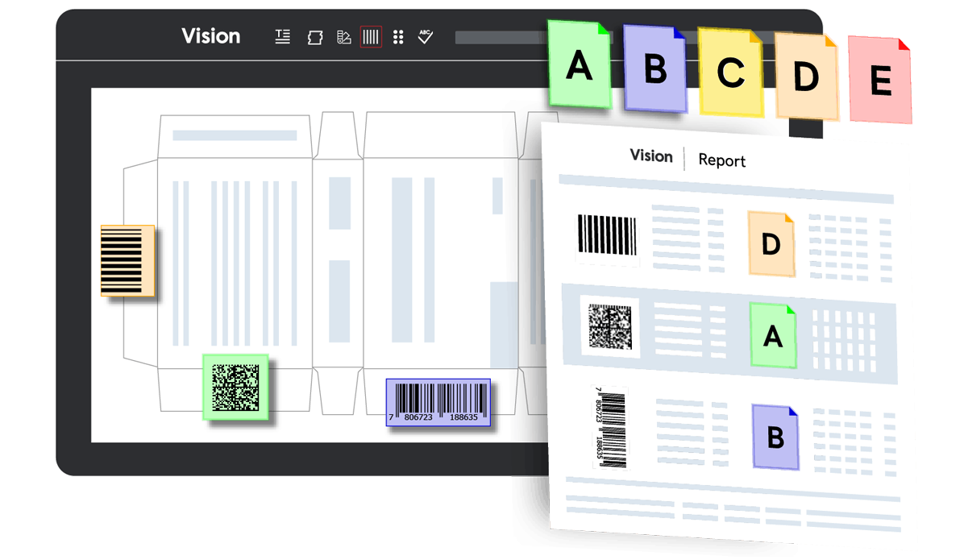This screenshot has height=560, width=964.
Task: Click the braille dots inspection icon
Action: (x=398, y=37)
